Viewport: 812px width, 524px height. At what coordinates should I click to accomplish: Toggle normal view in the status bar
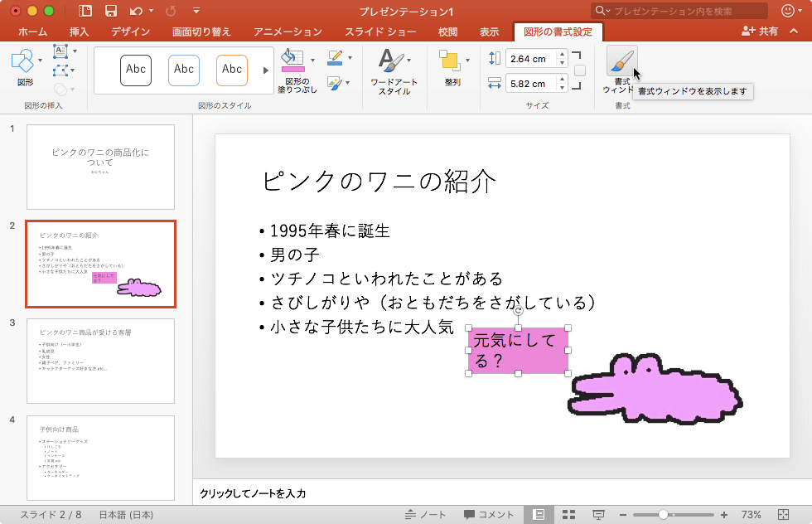(x=540, y=514)
